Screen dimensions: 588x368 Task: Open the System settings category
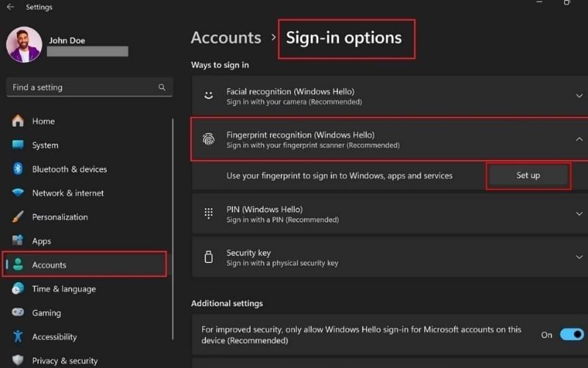(x=45, y=145)
